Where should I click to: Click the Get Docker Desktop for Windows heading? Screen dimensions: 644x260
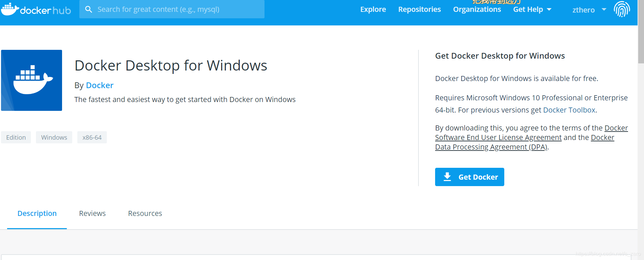tap(500, 56)
